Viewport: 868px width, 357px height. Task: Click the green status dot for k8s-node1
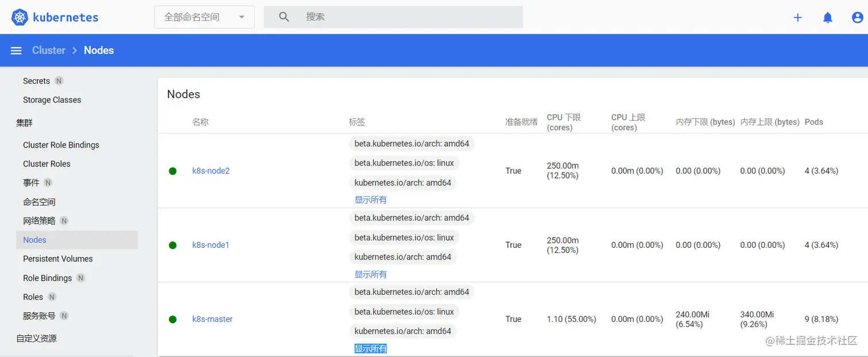[172, 245]
